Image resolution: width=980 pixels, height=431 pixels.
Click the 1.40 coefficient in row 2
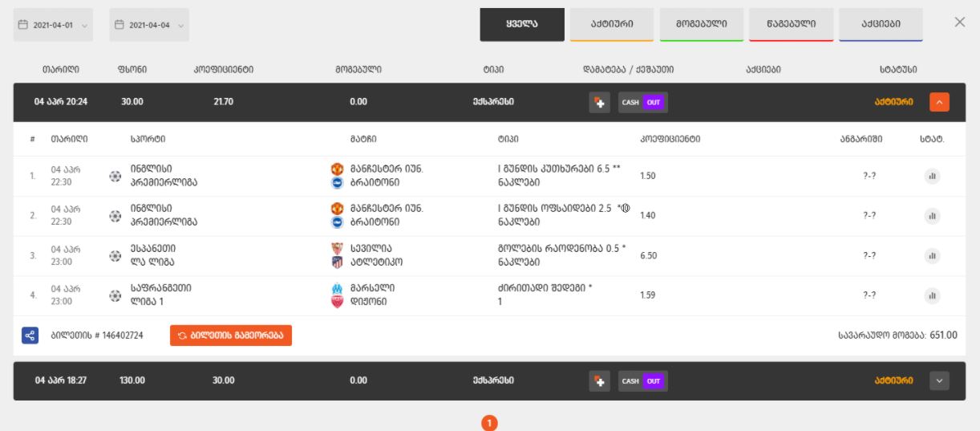648,215
